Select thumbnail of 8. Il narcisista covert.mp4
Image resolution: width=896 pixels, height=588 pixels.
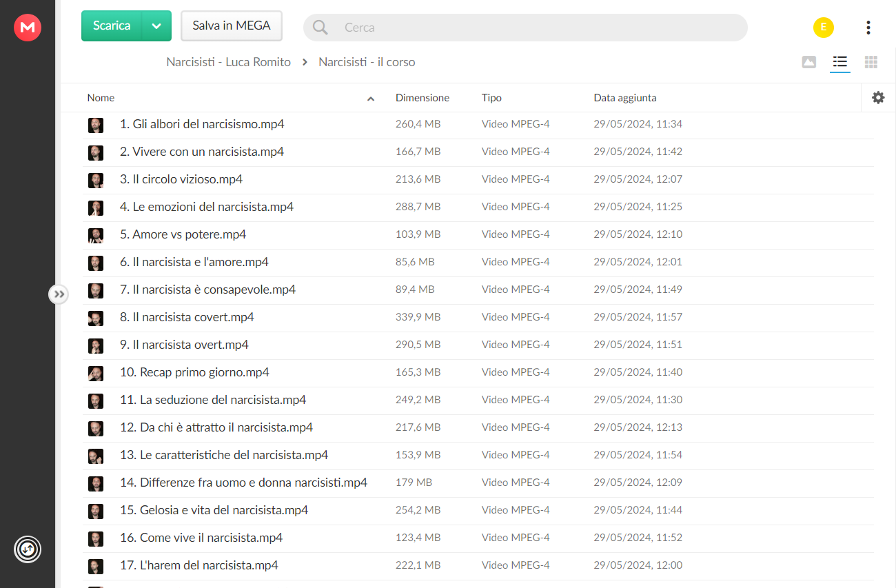(96, 318)
